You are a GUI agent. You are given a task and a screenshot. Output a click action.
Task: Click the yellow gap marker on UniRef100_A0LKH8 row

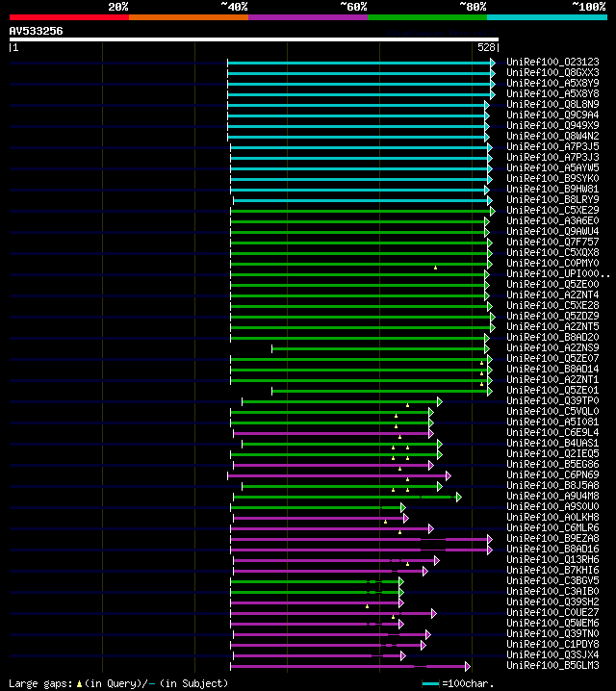click(x=386, y=522)
